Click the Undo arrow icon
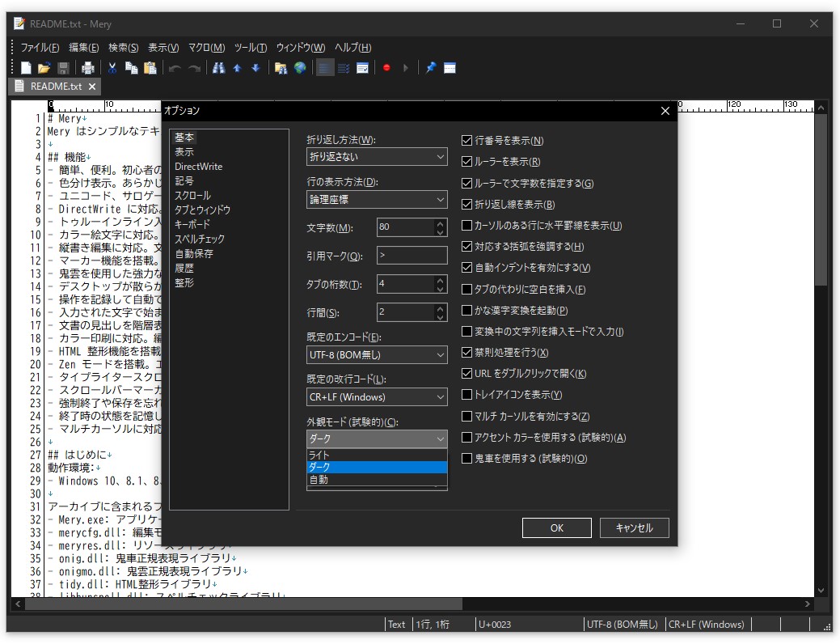Screen dimensions: 840x644 tap(175, 68)
